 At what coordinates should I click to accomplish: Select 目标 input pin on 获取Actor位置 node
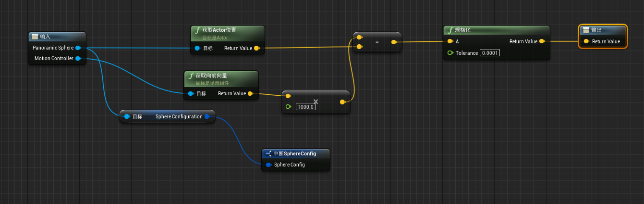(197, 48)
